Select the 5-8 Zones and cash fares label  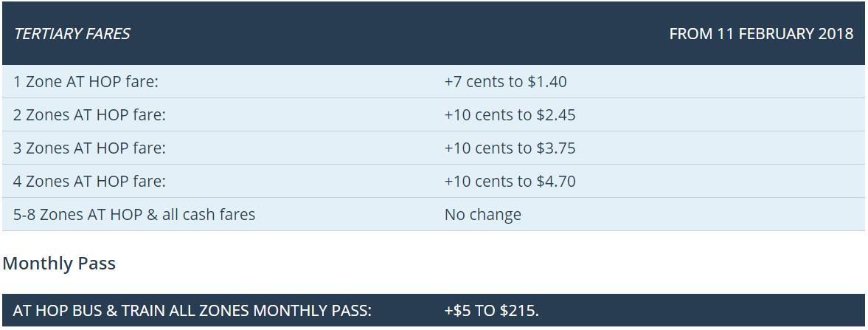click(x=134, y=215)
